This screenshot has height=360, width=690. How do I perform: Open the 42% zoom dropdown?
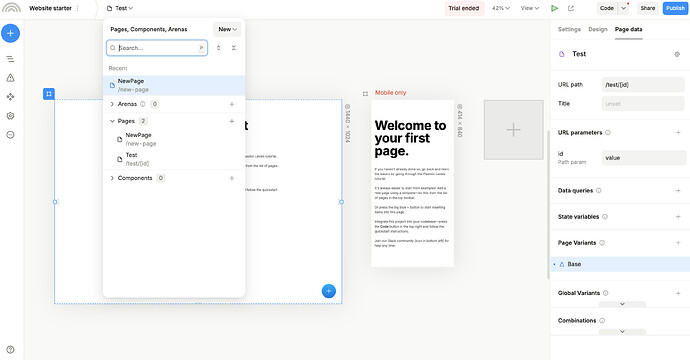[x=501, y=8]
